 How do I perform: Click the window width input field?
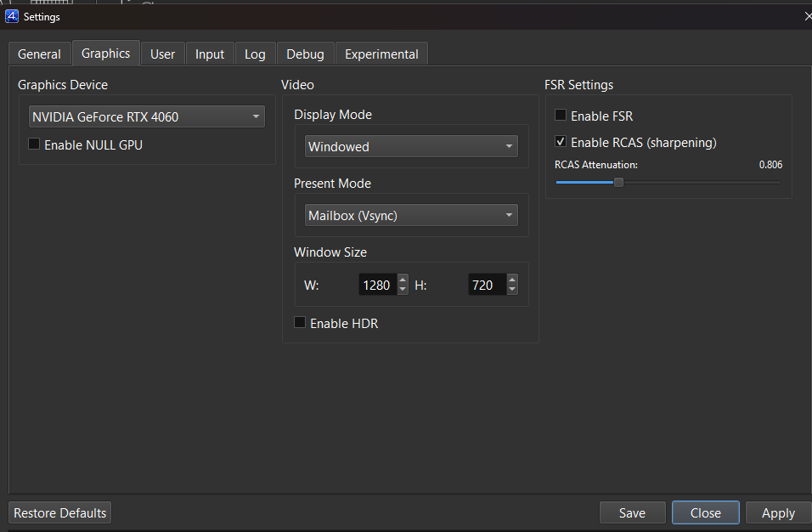(377, 285)
